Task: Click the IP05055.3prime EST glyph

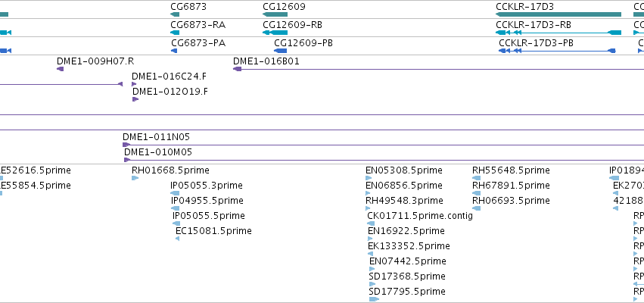Action: 175,193
